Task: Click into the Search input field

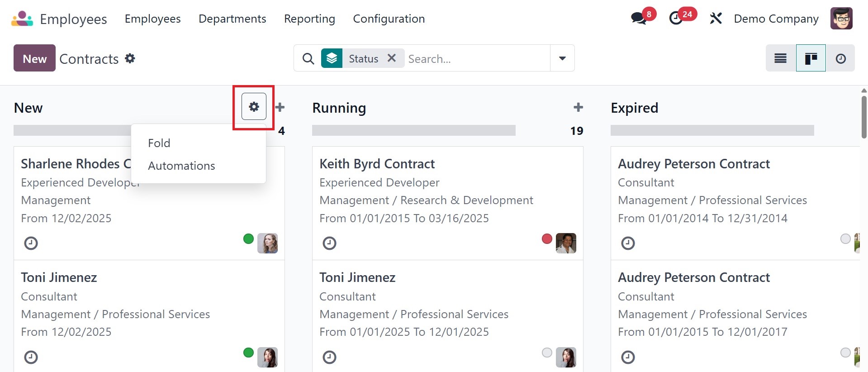Action: (x=475, y=58)
